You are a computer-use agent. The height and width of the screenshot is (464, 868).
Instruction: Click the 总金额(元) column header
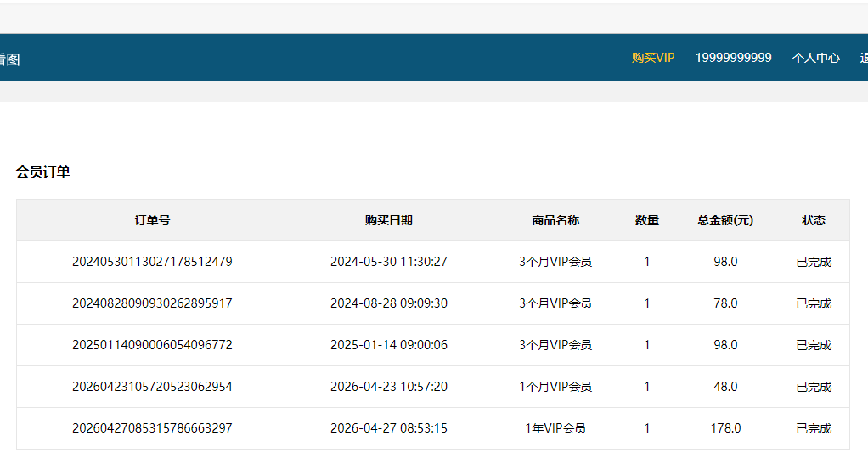click(x=725, y=220)
